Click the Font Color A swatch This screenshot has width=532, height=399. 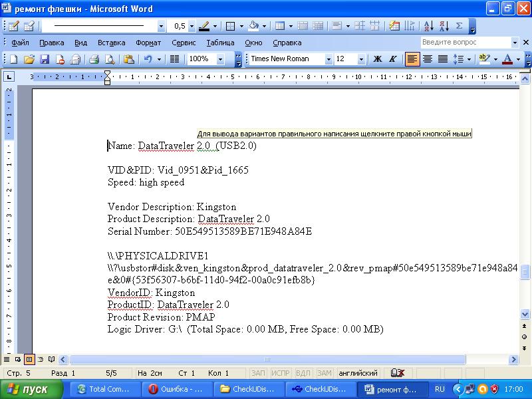tap(507, 59)
